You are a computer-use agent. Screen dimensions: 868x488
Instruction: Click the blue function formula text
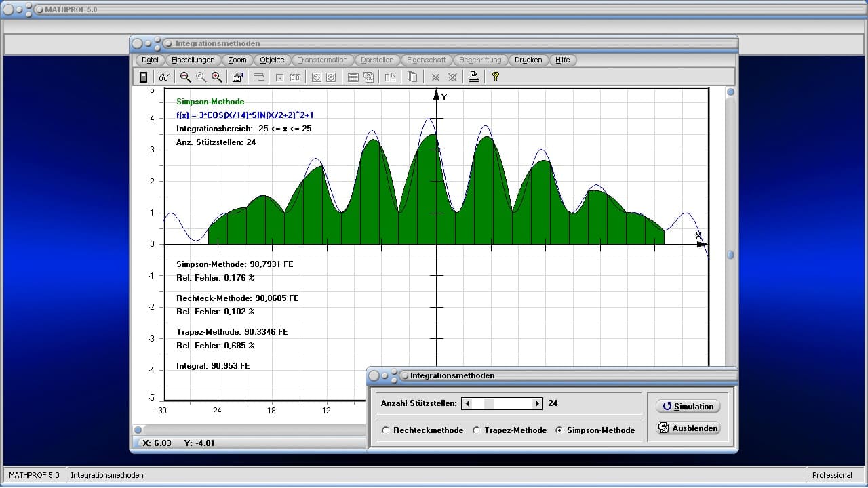[x=245, y=115]
